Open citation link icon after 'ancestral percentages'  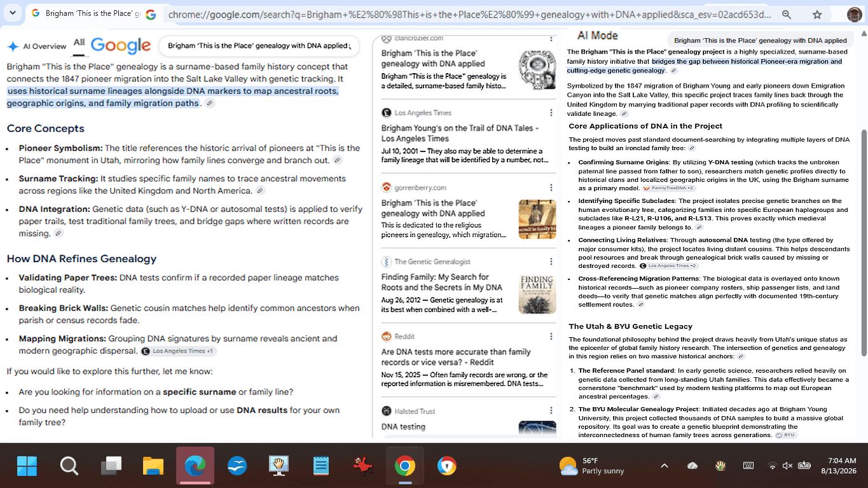click(656, 396)
